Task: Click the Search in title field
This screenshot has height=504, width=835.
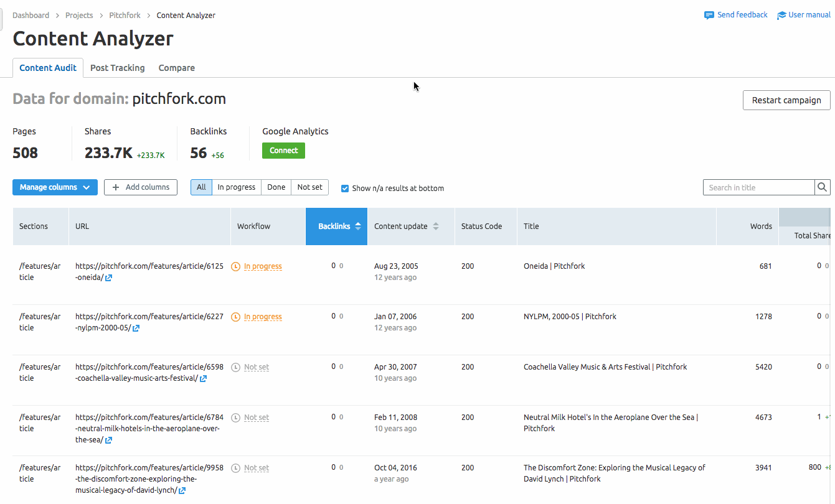Action: coord(758,187)
